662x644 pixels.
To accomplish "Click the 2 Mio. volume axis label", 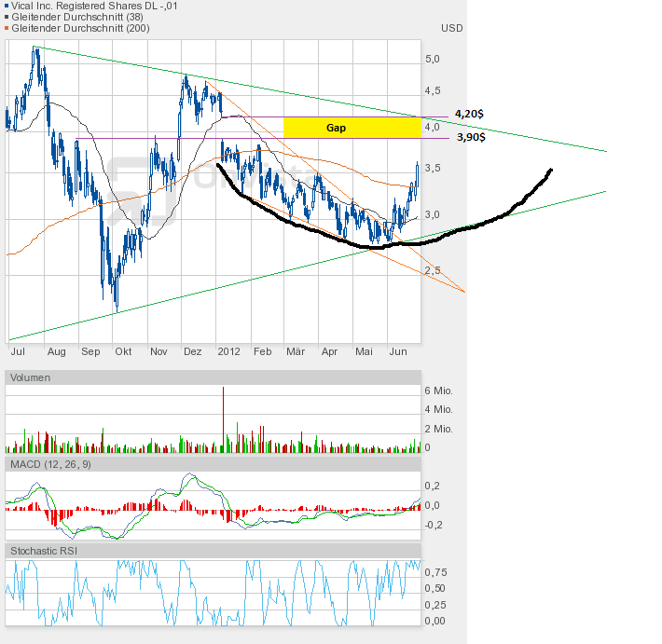I will pos(438,429).
